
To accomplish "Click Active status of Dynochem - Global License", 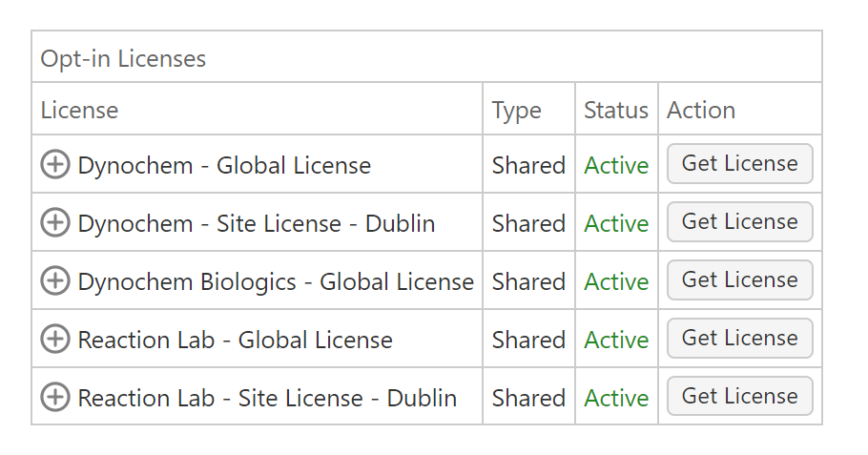I will point(616,165).
